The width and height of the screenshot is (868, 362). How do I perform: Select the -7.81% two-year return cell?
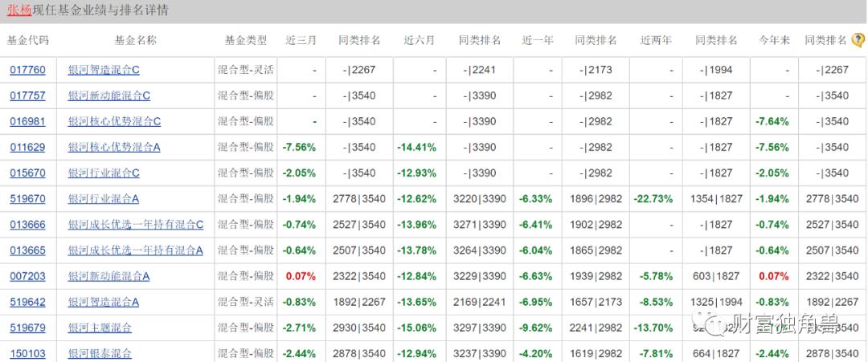pos(656,354)
